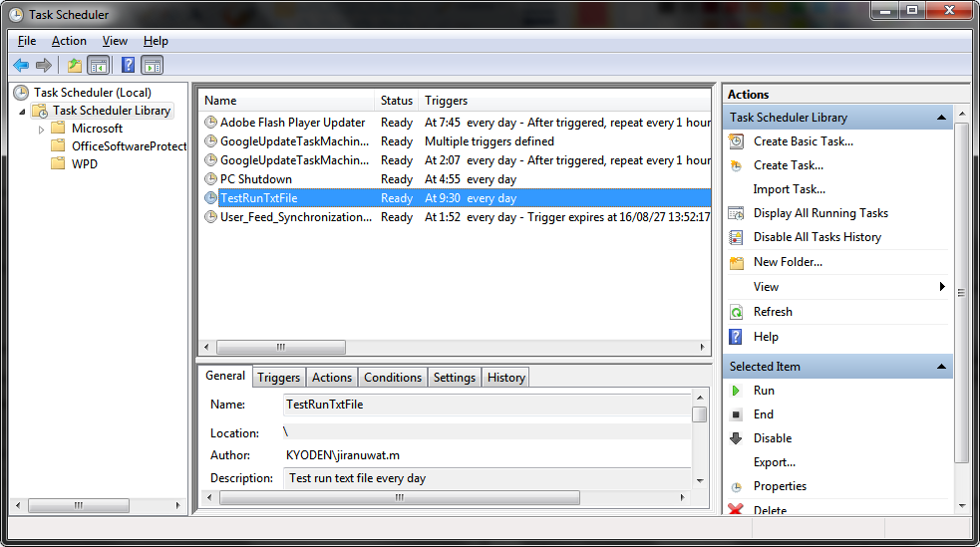This screenshot has width=980, height=547.
Task: Open the View submenu arrow
Action: click(x=942, y=287)
